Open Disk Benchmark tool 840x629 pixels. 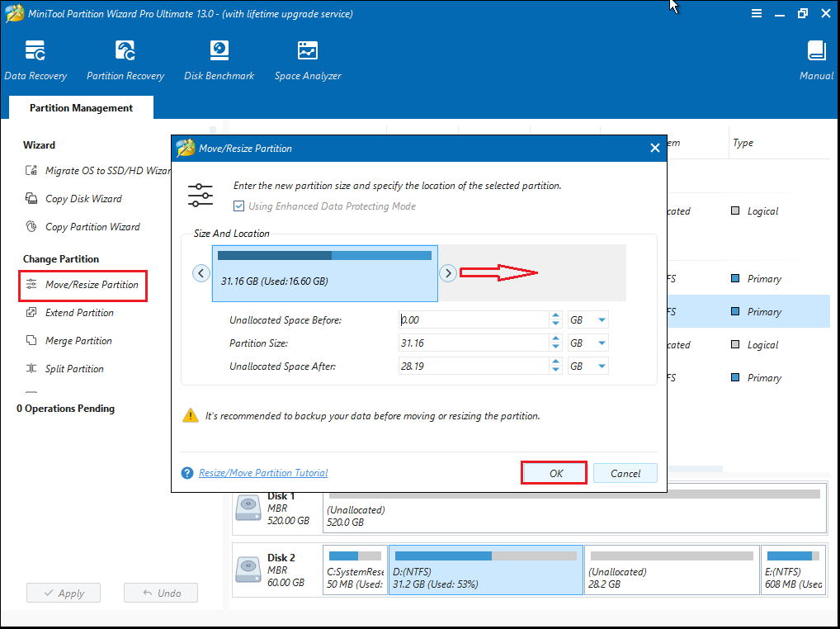click(x=219, y=60)
